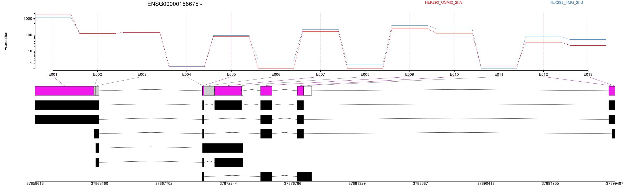Click genomic coordinate 37899497
Viewport: 644px width, 188px height.
coord(614,184)
